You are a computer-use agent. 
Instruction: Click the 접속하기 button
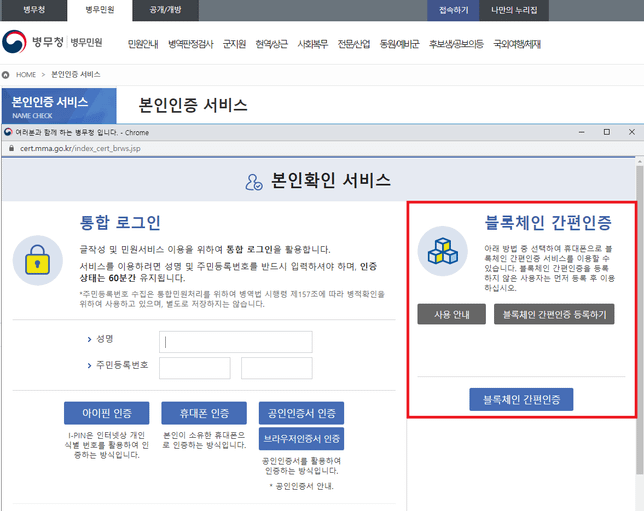pos(453,10)
